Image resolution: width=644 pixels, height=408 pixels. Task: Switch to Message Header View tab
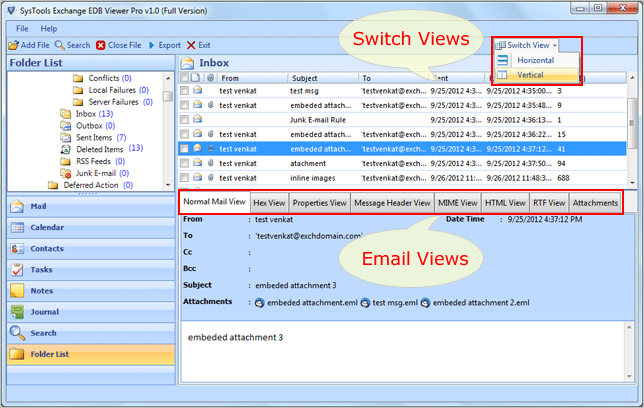click(x=392, y=203)
